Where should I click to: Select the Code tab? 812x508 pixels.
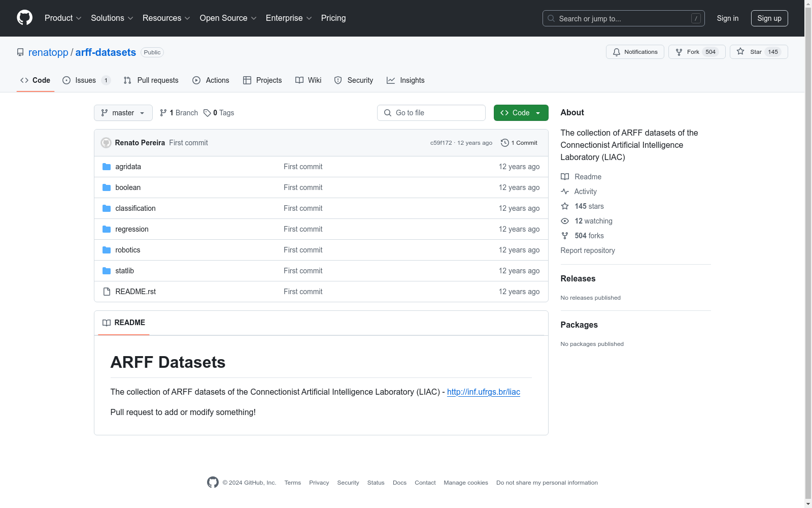tap(36, 80)
